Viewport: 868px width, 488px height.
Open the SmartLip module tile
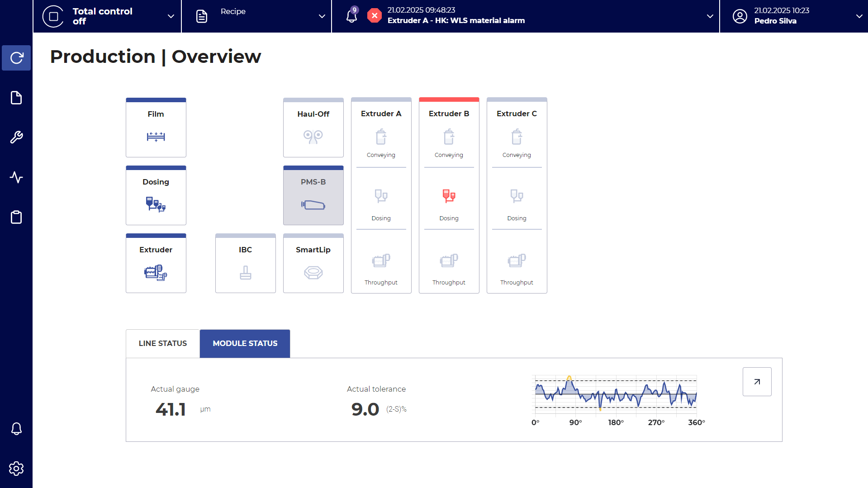(x=313, y=263)
